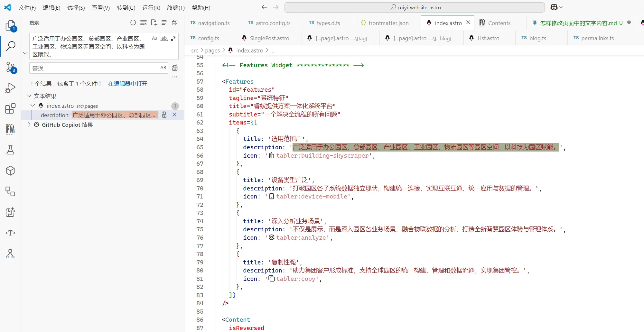The image size is (644, 332).
Task: Refresh the search results
Action: tap(133, 23)
